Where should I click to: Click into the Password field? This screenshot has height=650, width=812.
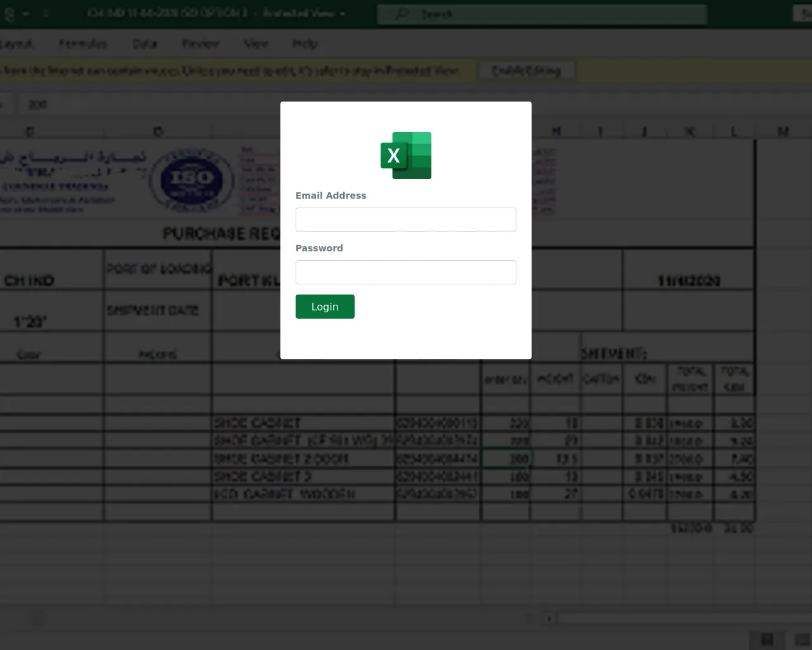click(x=406, y=272)
